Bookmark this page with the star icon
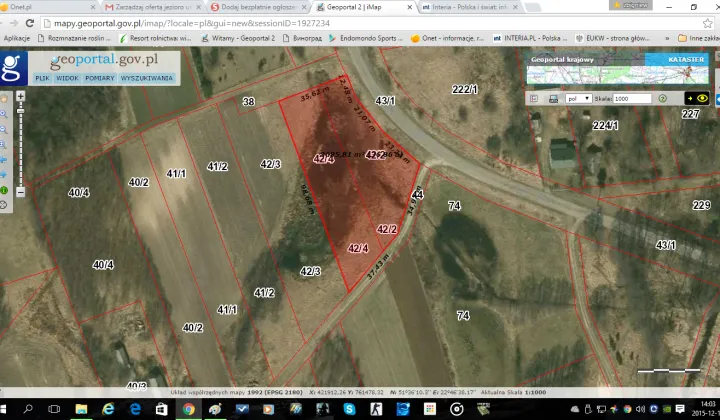Viewport: 720px width, 420px height. tap(708, 23)
